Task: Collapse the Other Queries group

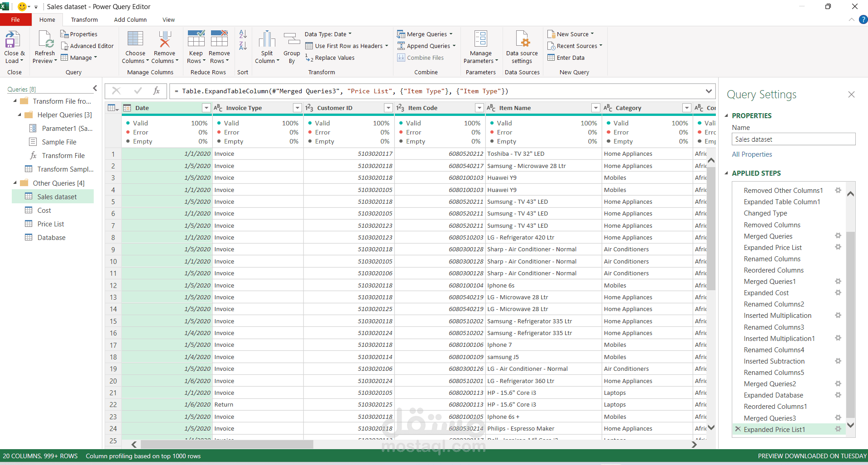Action: 15,183
